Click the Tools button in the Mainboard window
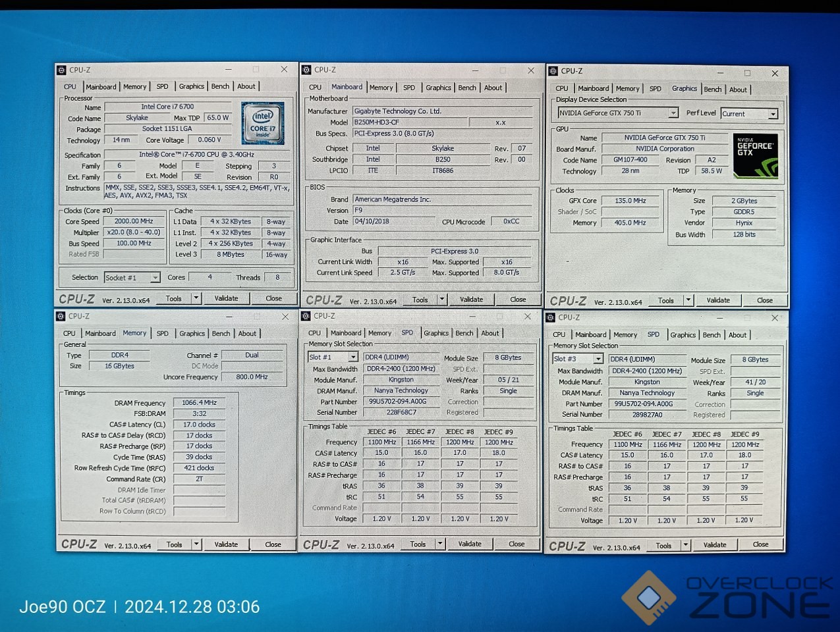 [x=420, y=300]
